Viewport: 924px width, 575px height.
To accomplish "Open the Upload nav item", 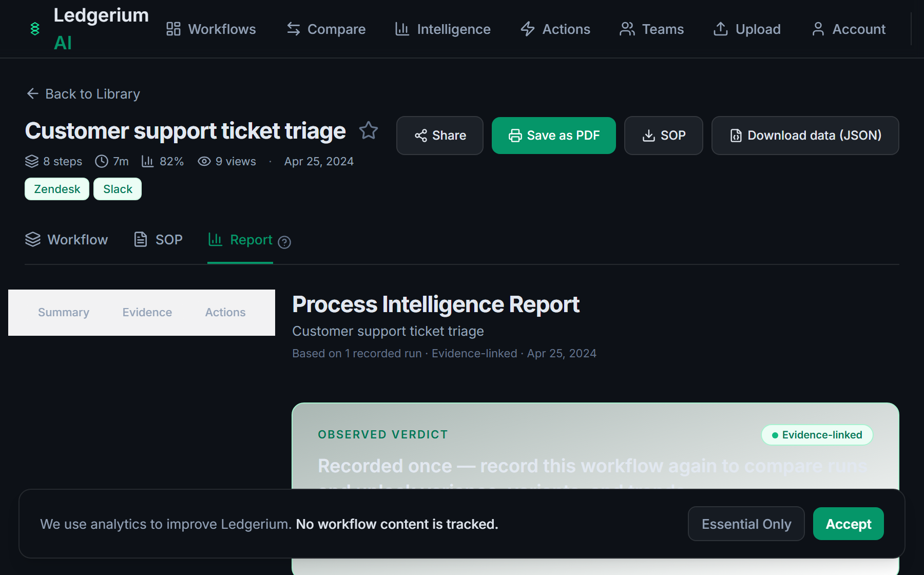I will [747, 29].
